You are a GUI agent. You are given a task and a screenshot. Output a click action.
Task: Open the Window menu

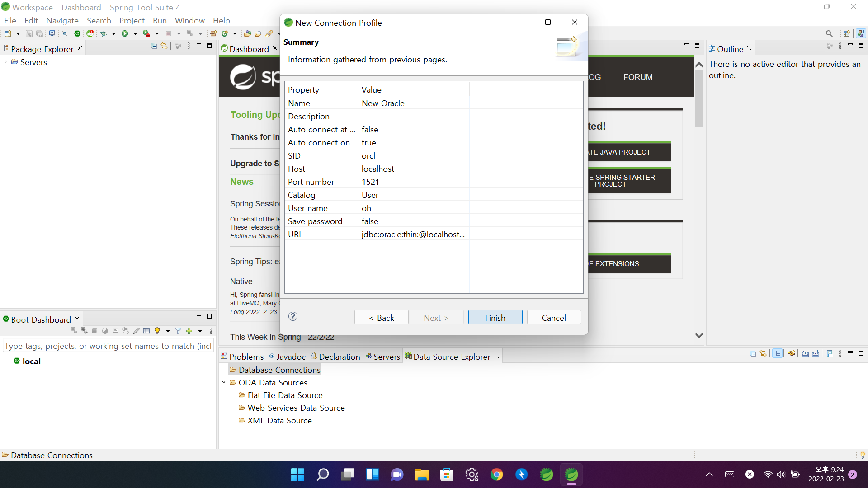click(189, 20)
